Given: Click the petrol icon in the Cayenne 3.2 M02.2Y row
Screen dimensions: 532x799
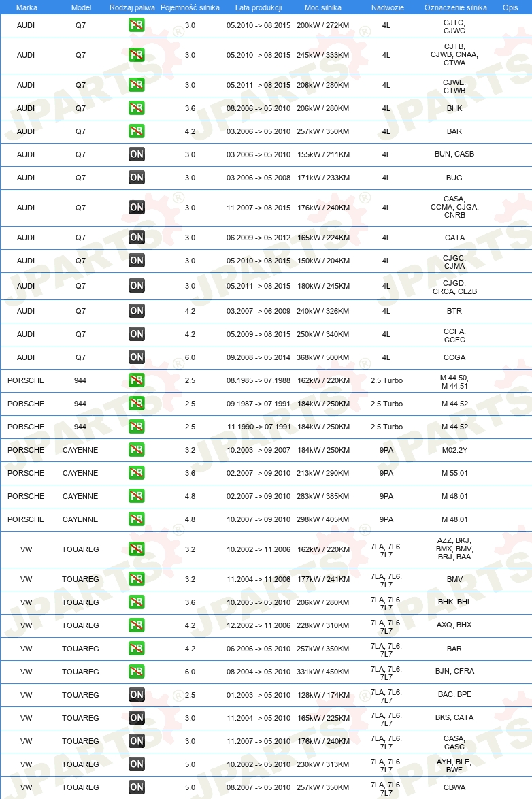Looking at the screenshot, I should click(x=137, y=450).
